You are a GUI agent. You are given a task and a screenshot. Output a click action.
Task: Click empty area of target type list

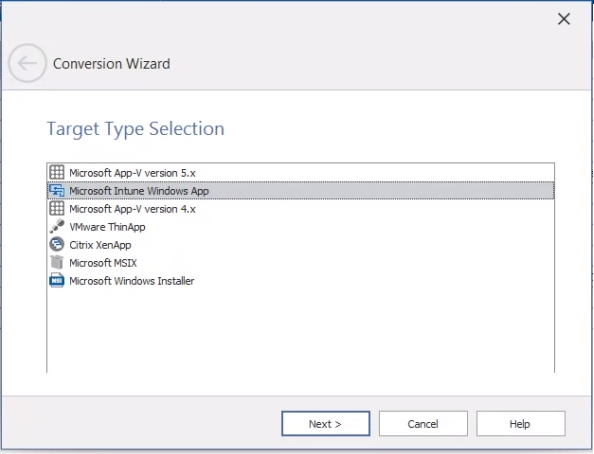[300, 330]
